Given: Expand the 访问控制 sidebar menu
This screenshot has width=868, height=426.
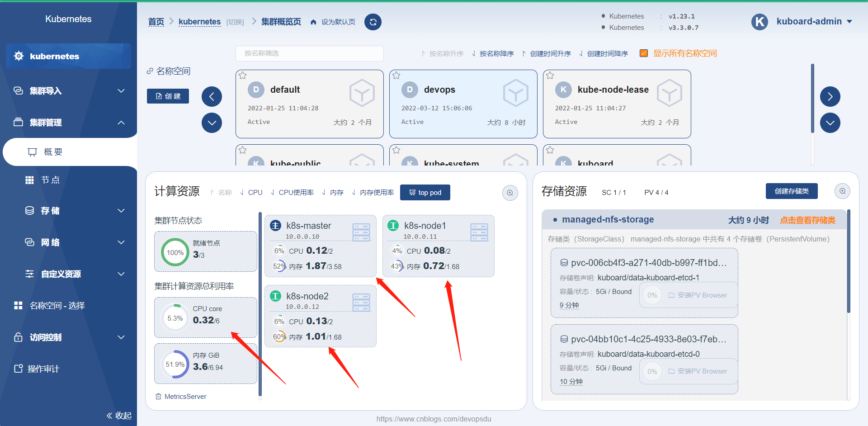Looking at the screenshot, I should tap(69, 337).
